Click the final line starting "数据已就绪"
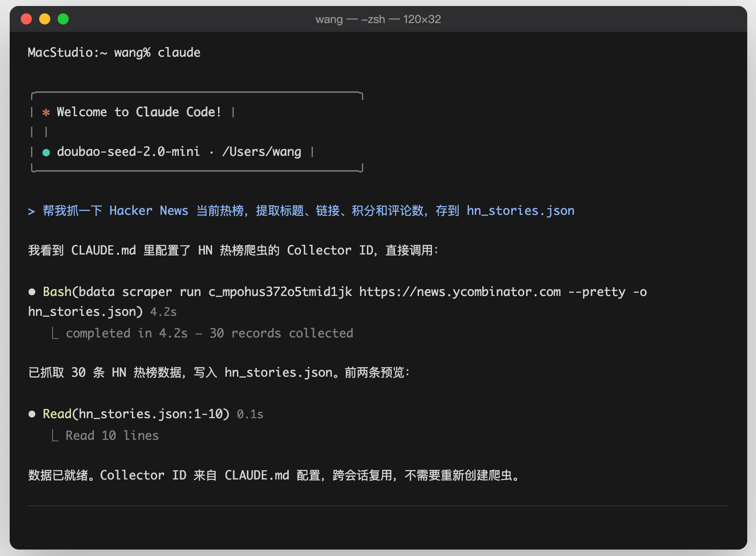The image size is (756, 556). [x=275, y=475]
